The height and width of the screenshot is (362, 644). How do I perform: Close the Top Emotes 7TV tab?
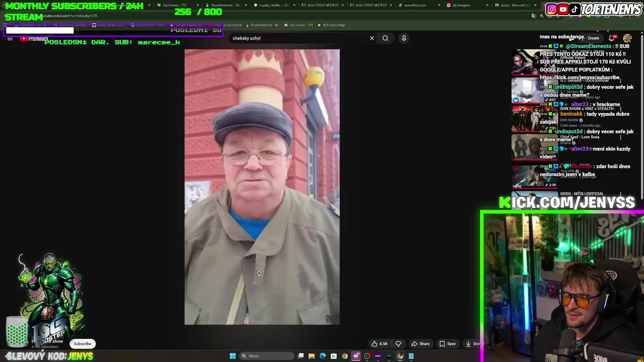[x=198, y=5]
